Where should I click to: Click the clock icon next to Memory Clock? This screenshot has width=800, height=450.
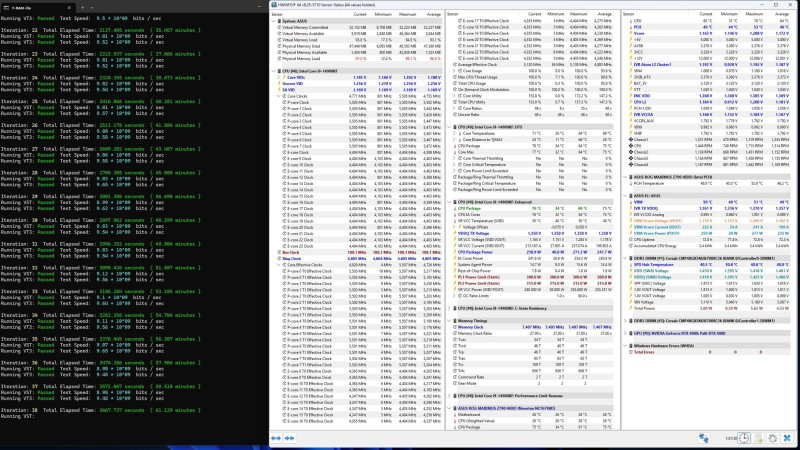tap(455, 327)
